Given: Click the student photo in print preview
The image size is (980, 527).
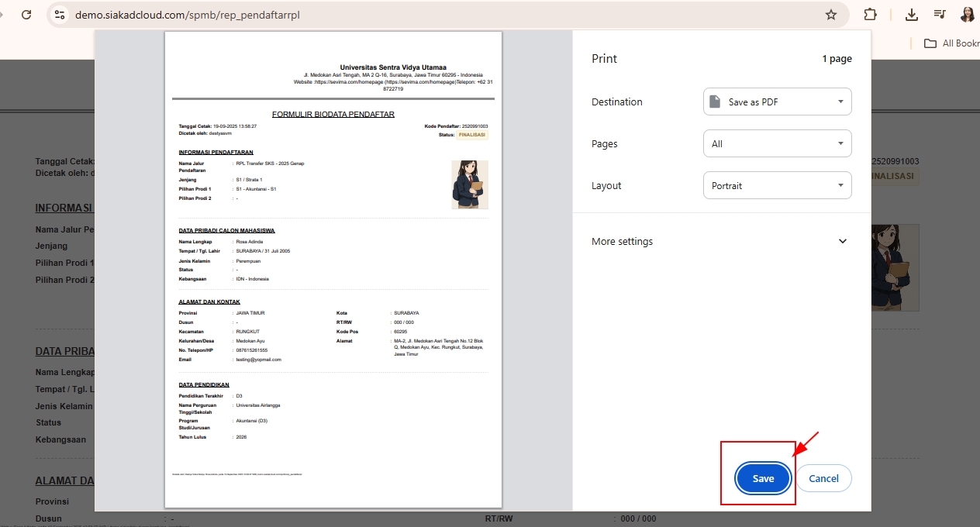Looking at the screenshot, I should pyautogui.click(x=470, y=184).
